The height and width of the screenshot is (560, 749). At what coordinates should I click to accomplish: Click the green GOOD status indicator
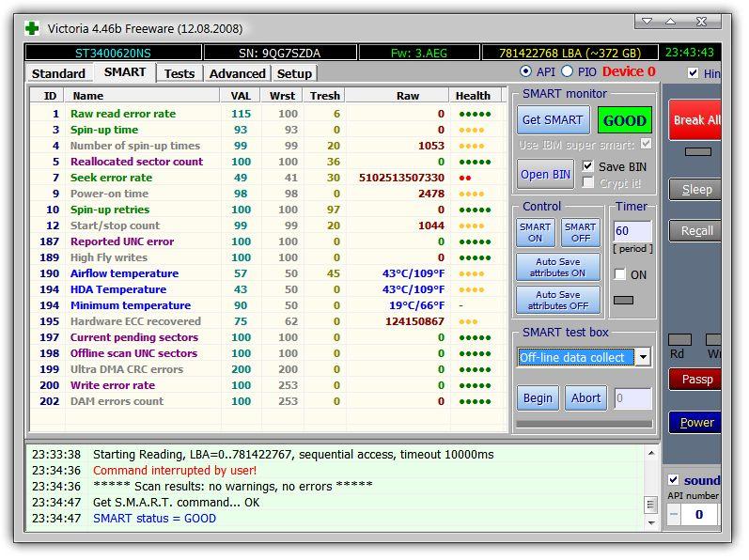624,120
